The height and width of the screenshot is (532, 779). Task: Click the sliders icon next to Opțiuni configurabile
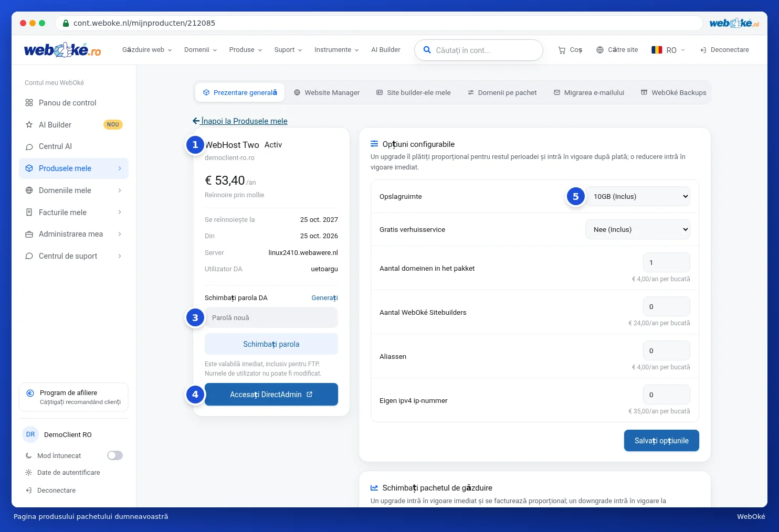(374, 144)
